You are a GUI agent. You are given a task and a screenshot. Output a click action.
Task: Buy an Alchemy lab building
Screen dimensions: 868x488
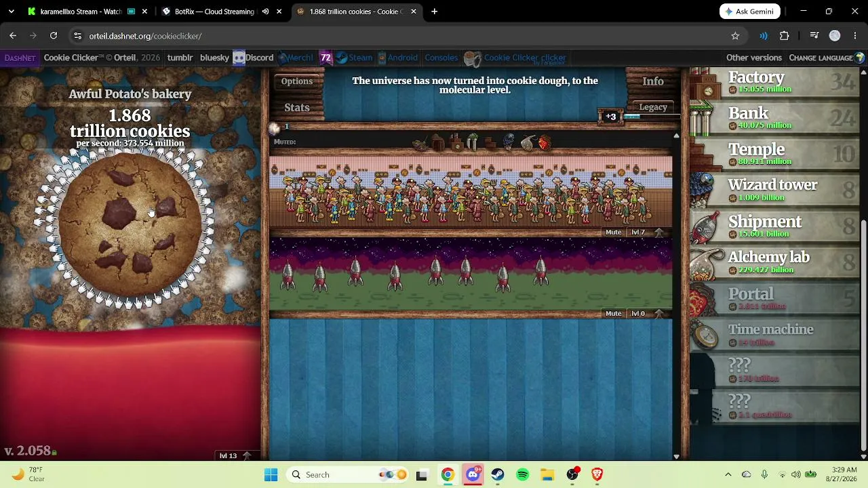tap(774, 262)
